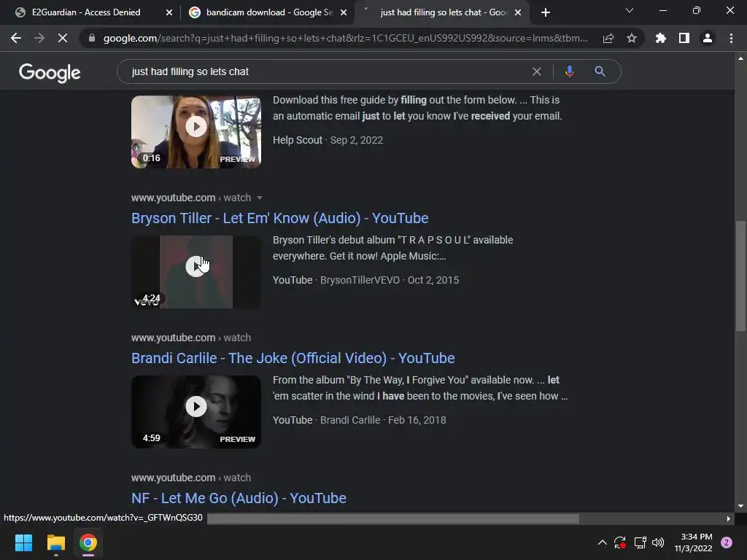Click the page scroll up arrow
Screen dimensions: 747x560
click(740, 58)
